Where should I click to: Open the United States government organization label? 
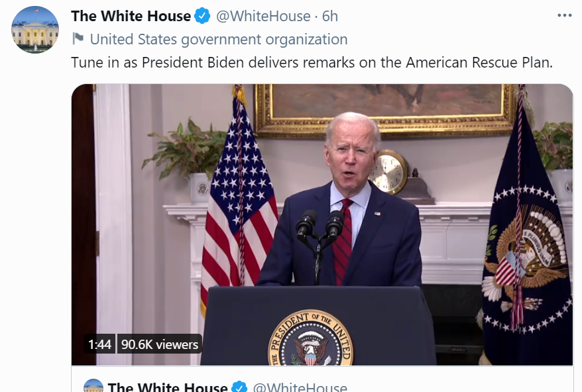(x=219, y=39)
